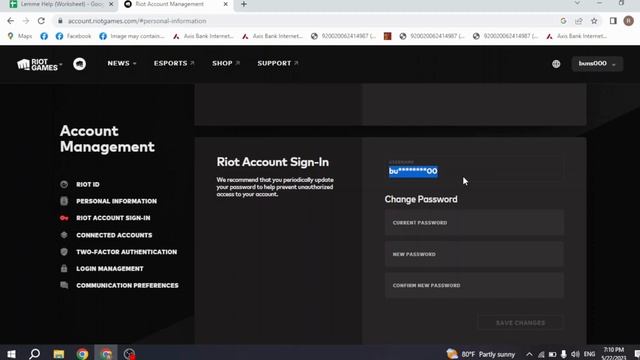Open taskbar search

[35, 353]
